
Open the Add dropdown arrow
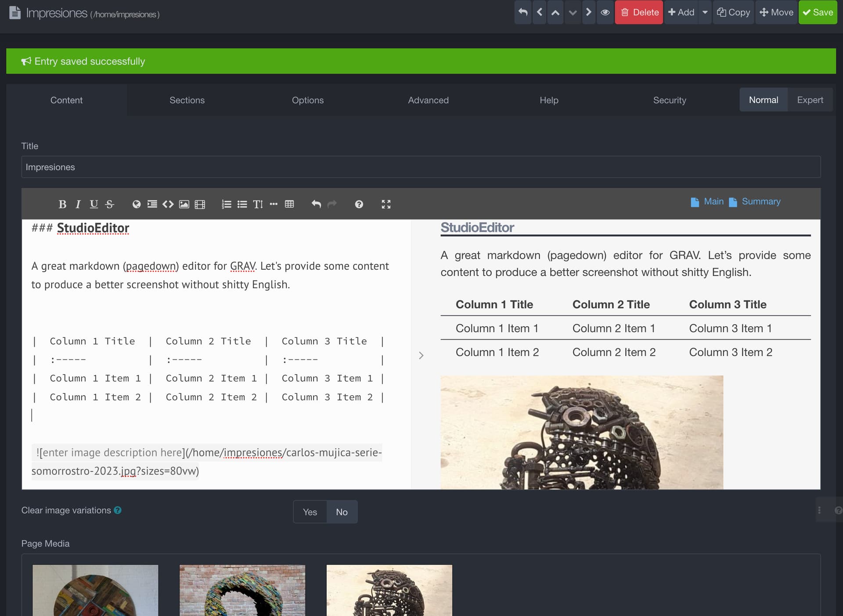pyautogui.click(x=705, y=12)
